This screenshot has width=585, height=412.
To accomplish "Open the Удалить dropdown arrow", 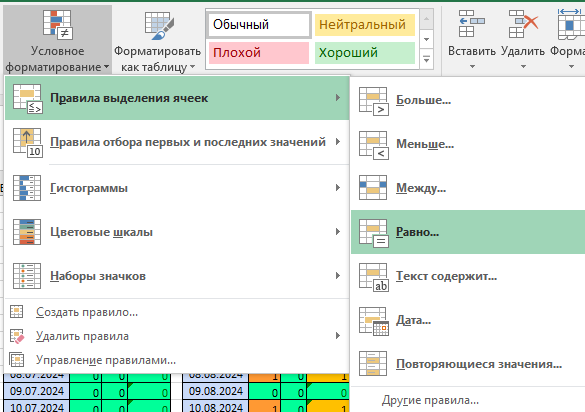I will (523, 66).
